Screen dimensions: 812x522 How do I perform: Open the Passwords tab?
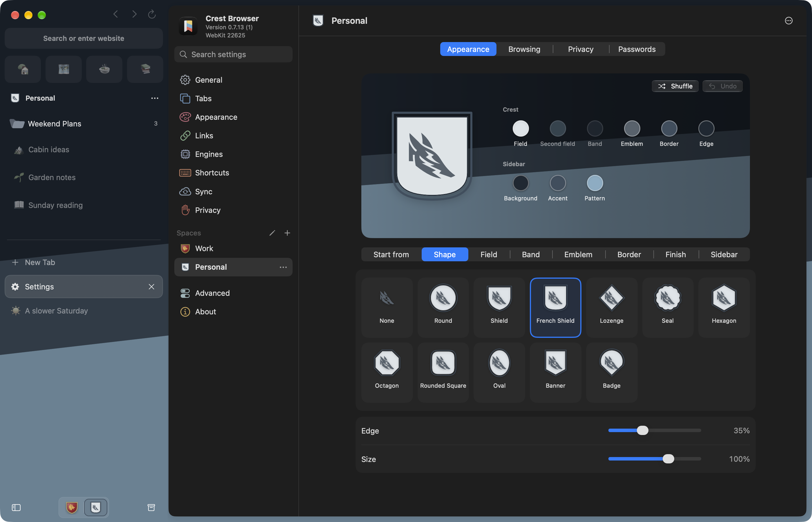[x=637, y=49]
